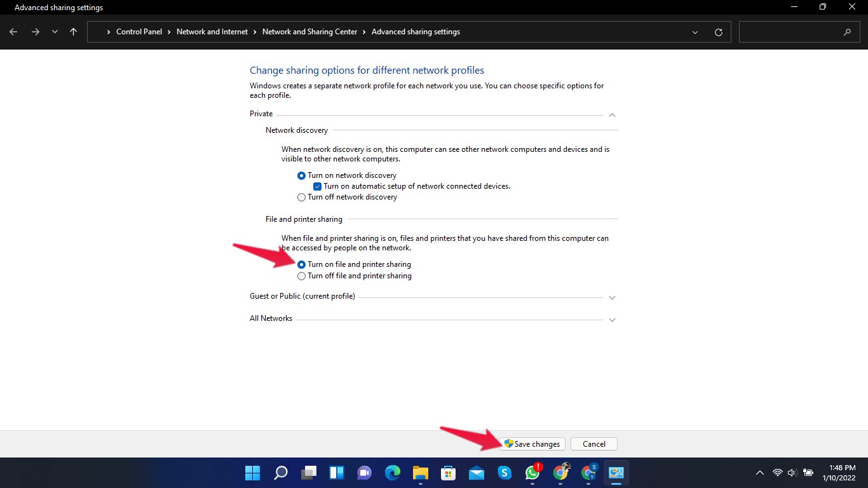Open WhatsApp from the taskbar

click(x=532, y=473)
